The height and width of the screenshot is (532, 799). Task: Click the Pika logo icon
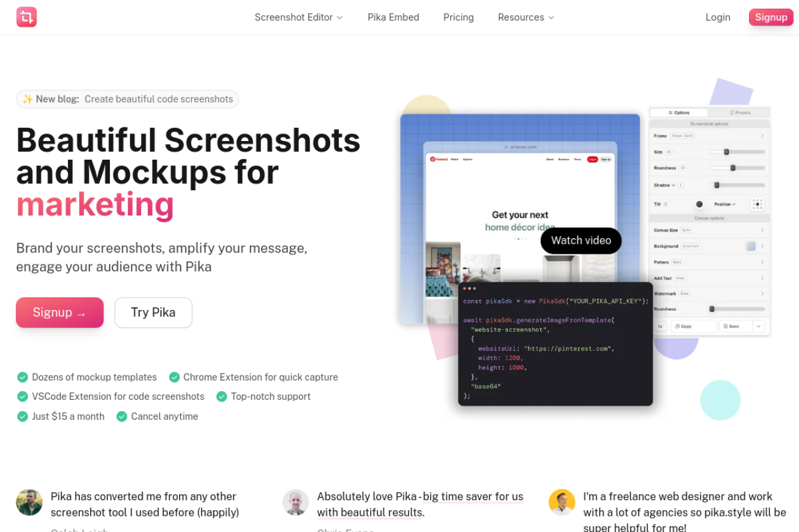click(26, 17)
